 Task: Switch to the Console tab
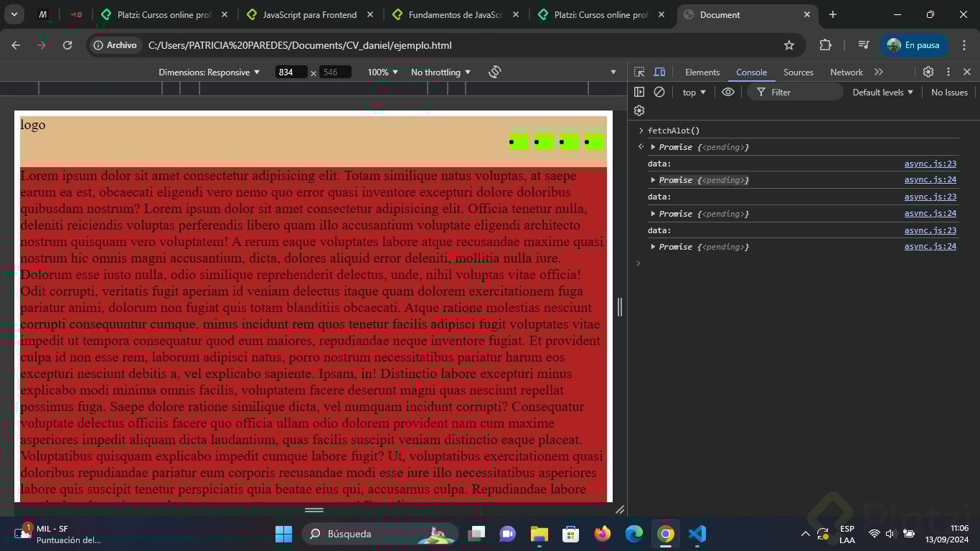(751, 72)
